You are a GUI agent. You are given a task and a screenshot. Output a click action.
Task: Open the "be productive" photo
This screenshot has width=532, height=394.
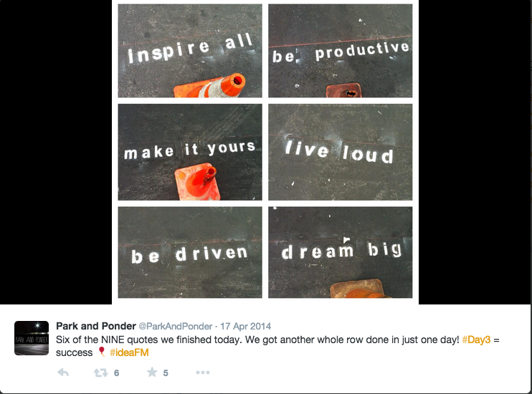pos(341,51)
